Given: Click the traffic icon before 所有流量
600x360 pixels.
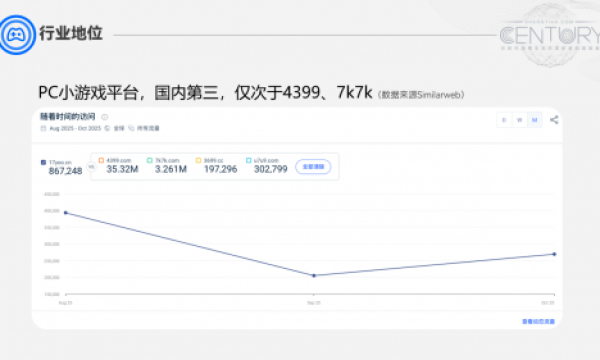Looking at the screenshot, I should (131, 128).
